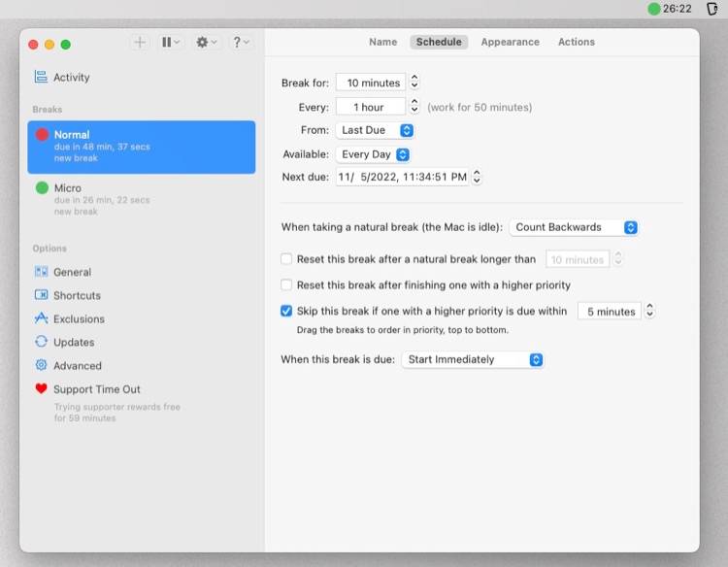
Task: Switch to the Name tab
Action: click(x=383, y=42)
